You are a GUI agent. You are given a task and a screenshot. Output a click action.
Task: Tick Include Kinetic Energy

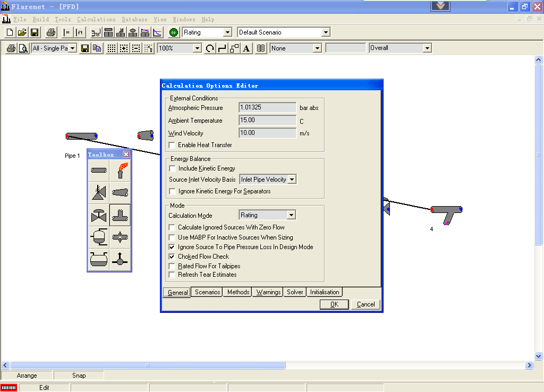172,168
